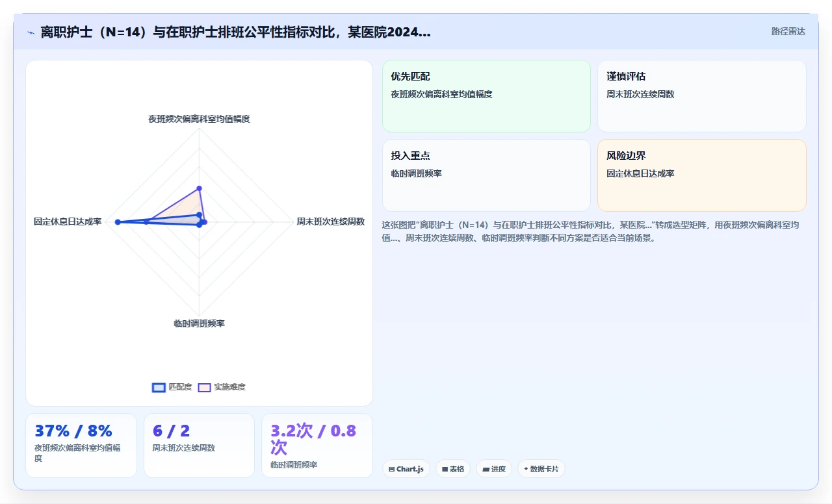Toggle the 实施难度 legend entry
The height and width of the screenshot is (504, 832).
click(x=222, y=387)
